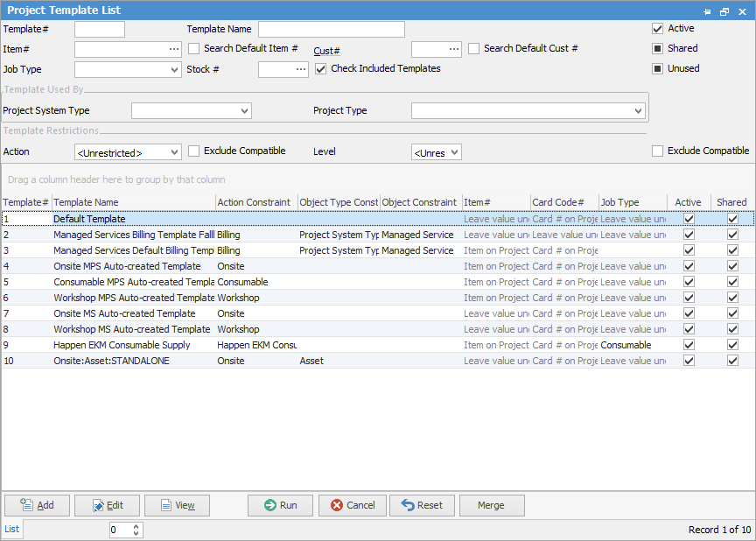Click the Edit template button
The height and width of the screenshot is (541, 756).
107,505
